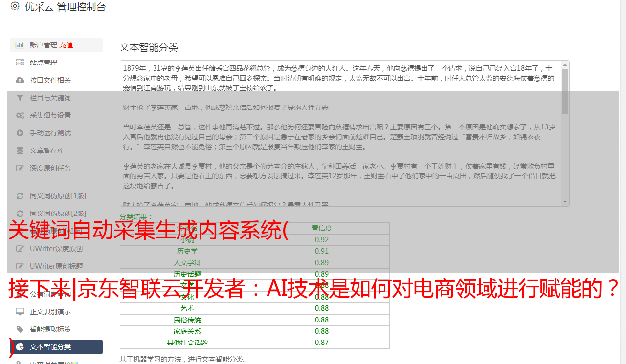Click the 文本智能分类 page heading
The width and height of the screenshot is (626, 364).
(149, 47)
